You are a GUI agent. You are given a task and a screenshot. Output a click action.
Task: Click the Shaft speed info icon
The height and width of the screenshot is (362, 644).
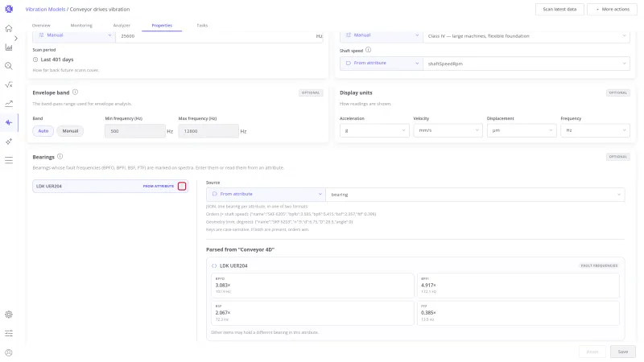click(x=368, y=50)
